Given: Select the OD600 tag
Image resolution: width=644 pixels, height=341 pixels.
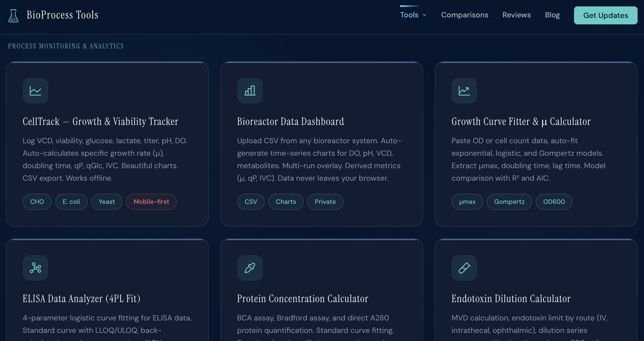Looking at the screenshot, I should [x=554, y=202].
